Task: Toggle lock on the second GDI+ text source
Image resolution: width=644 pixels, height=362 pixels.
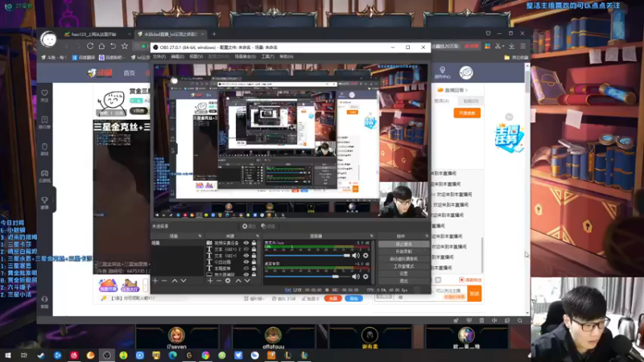Action: pos(254,255)
